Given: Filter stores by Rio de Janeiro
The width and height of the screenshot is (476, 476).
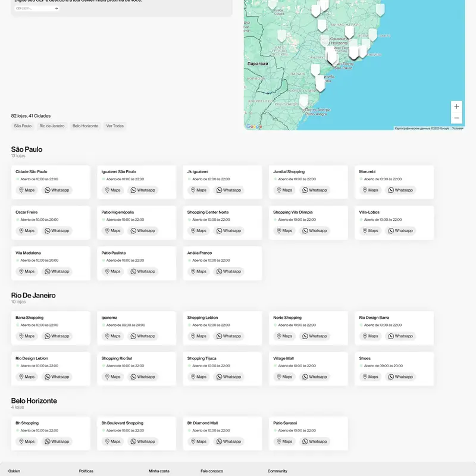Looking at the screenshot, I should tap(52, 126).
